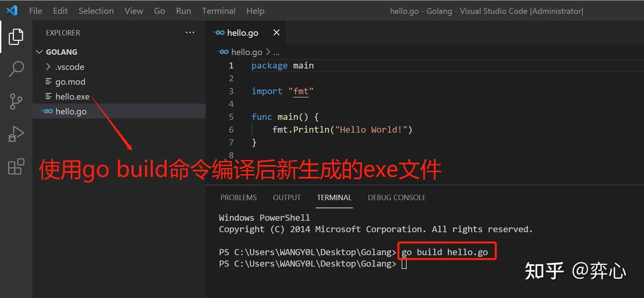Viewport: 644px width, 298px height.
Task: Open the Help menu
Action: tap(255, 11)
